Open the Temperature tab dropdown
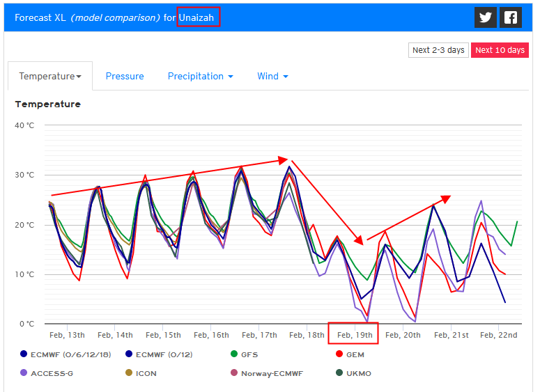 click(50, 76)
